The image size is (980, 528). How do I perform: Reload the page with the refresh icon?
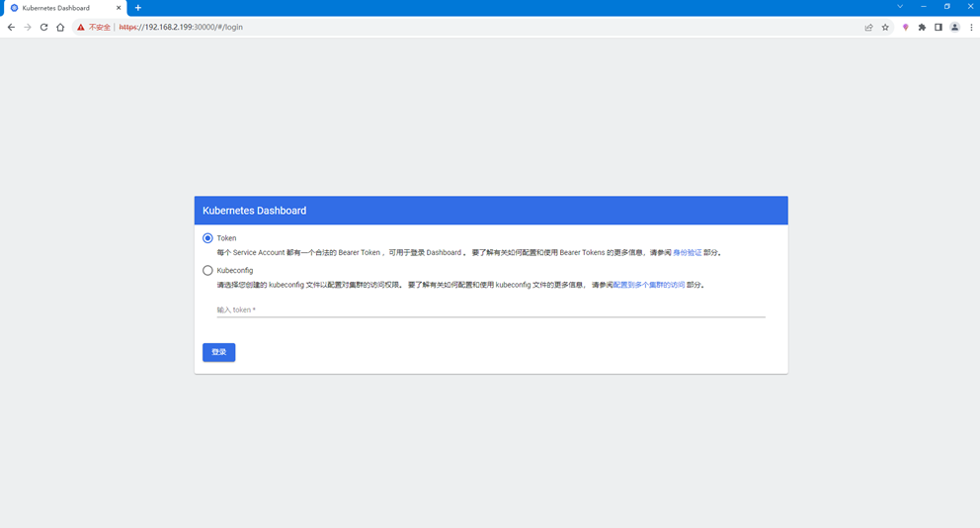tap(43, 27)
